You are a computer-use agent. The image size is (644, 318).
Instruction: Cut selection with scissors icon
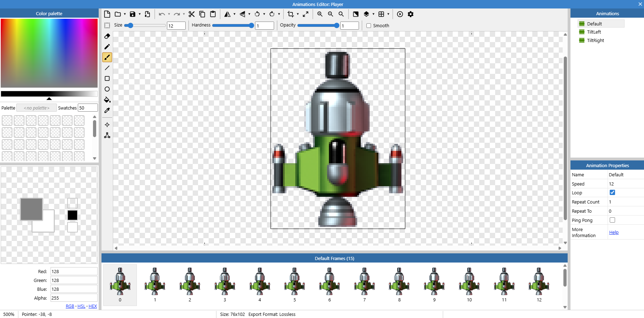coord(192,14)
